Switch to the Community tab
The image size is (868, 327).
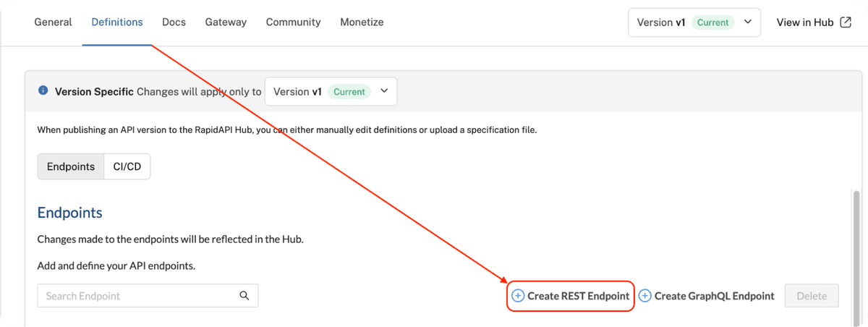click(293, 22)
